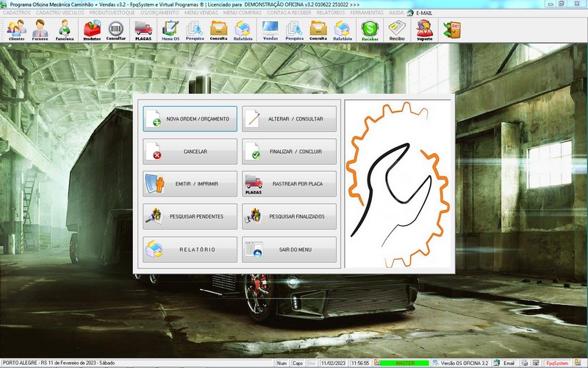The image size is (588, 368).
Task: Click the Exit door icon in toolbar
Action: 450,29
